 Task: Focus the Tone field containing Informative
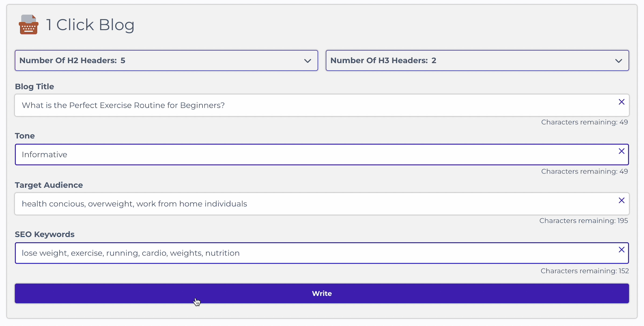322,154
